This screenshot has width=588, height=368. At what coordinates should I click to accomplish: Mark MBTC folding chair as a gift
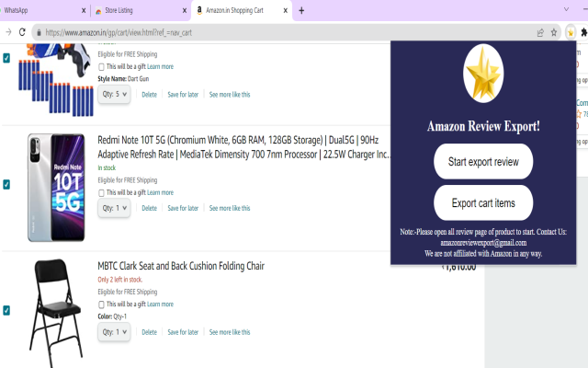(x=101, y=305)
